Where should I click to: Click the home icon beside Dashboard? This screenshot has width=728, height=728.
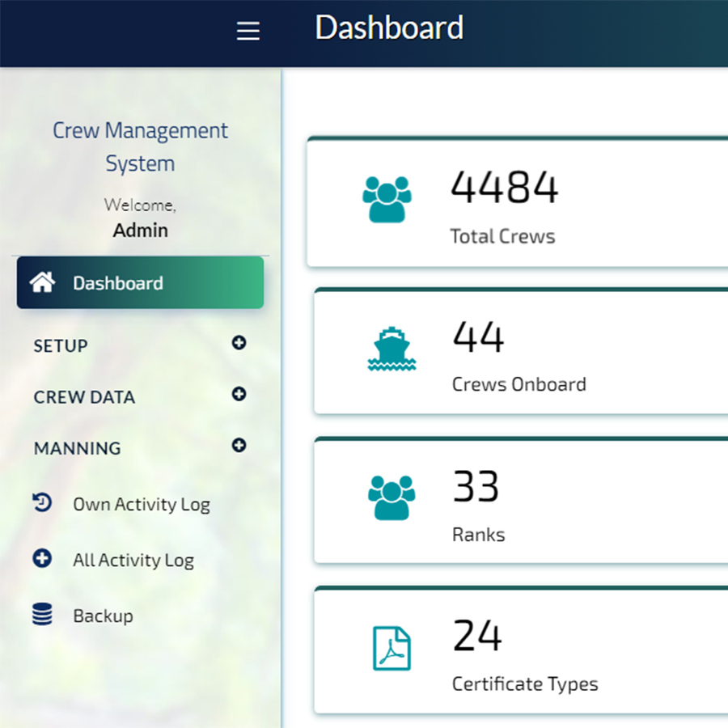coord(42,282)
